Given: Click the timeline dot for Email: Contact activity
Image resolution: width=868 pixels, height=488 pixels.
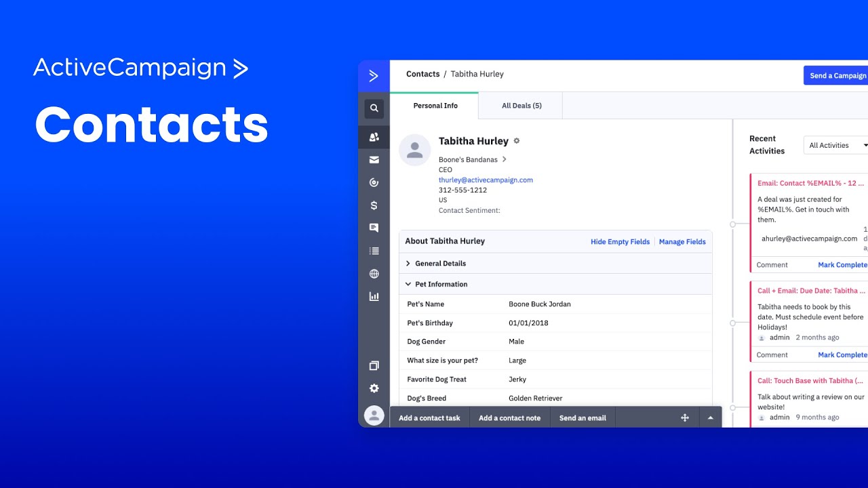Looking at the screenshot, I should point(732,224).
